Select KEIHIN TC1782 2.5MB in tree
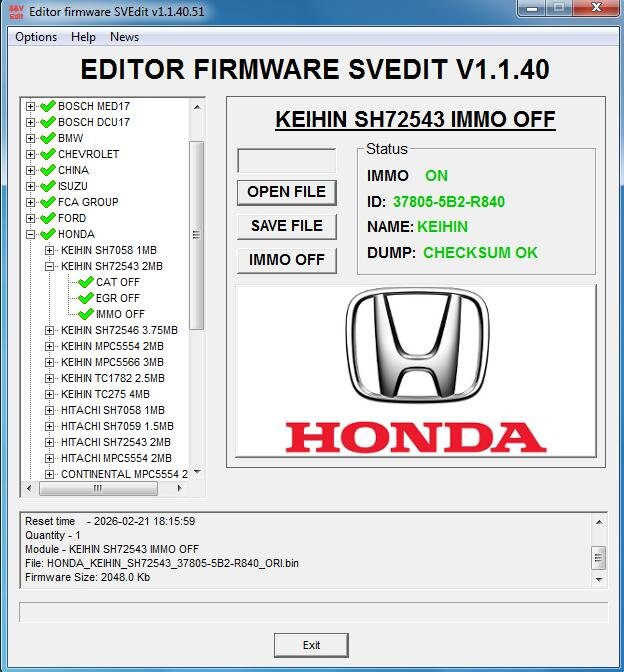The image size is (624, 672). [x=113, y=378]
